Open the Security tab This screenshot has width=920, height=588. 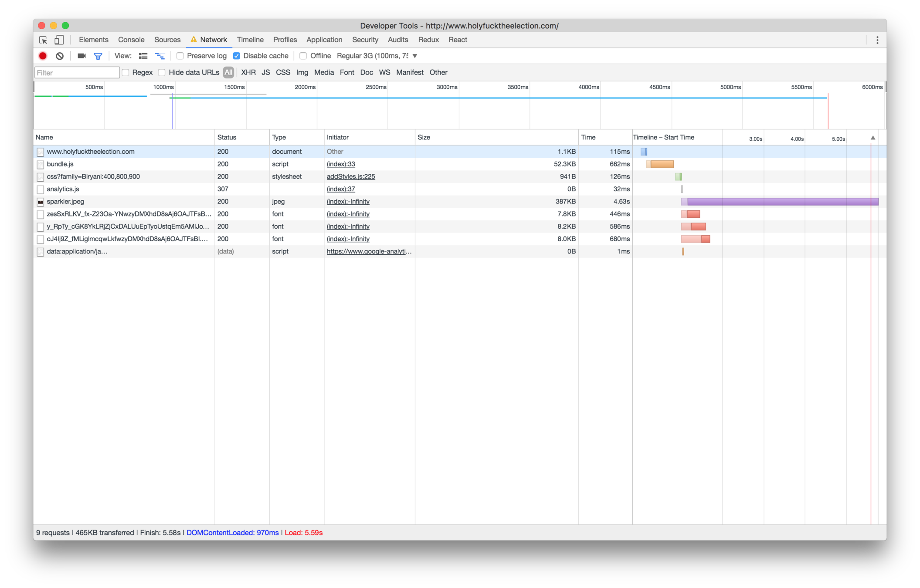[x=365, y=40]
